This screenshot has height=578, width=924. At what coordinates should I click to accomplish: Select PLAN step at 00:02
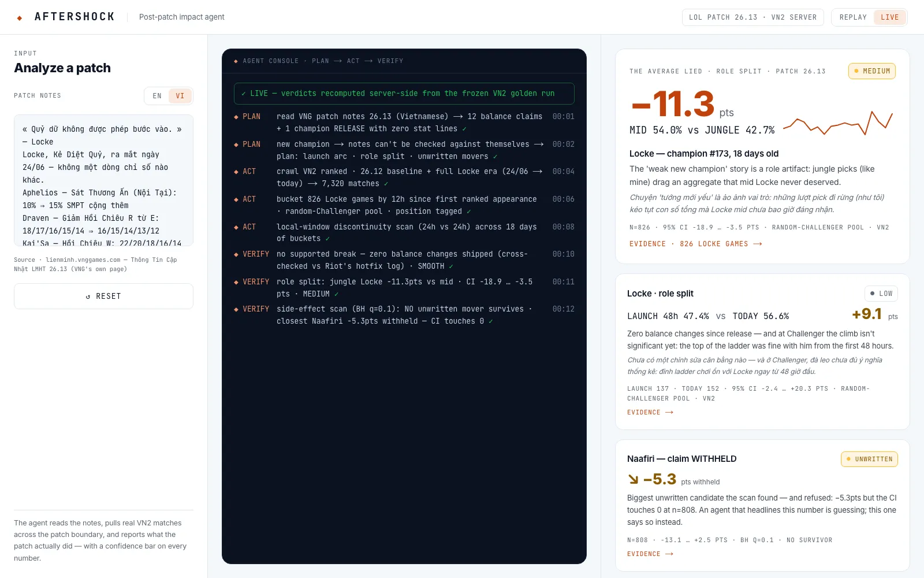coord(404,150)
